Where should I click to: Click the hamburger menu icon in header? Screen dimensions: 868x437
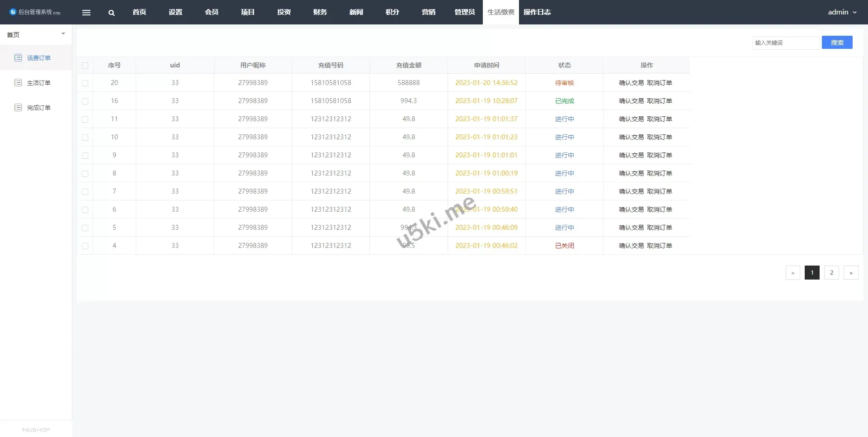coord(86,13)
